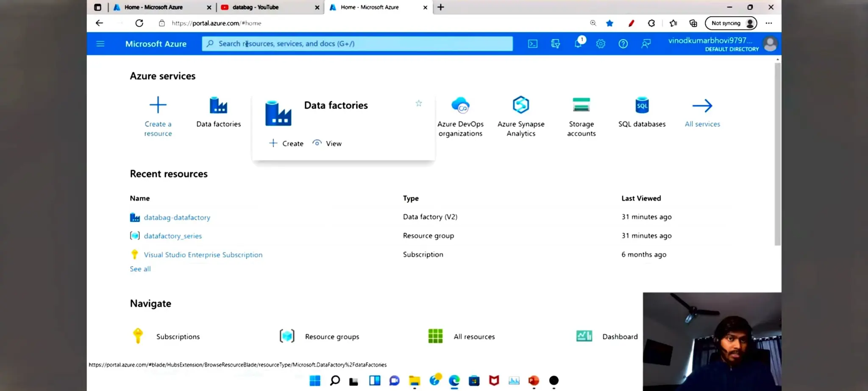Open the SQL databases icon
This screenshot has height=391, width=868.
click(x=642, y=105)
